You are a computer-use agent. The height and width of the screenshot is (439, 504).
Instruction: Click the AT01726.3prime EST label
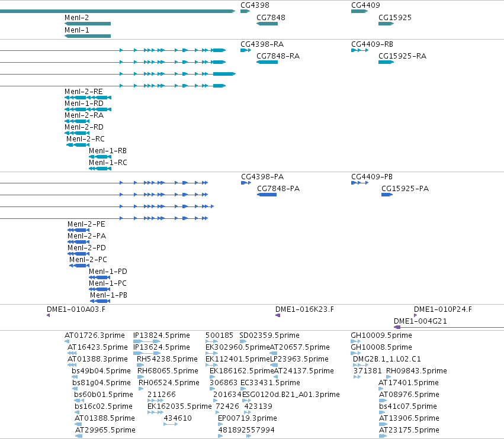click(95, 335)
